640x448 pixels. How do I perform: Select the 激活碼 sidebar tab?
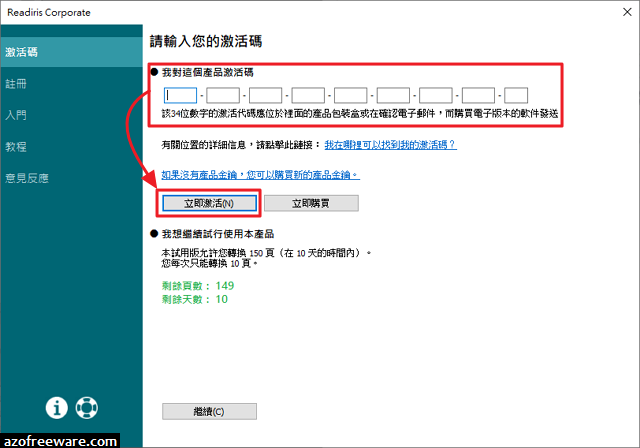click(71, 52)
